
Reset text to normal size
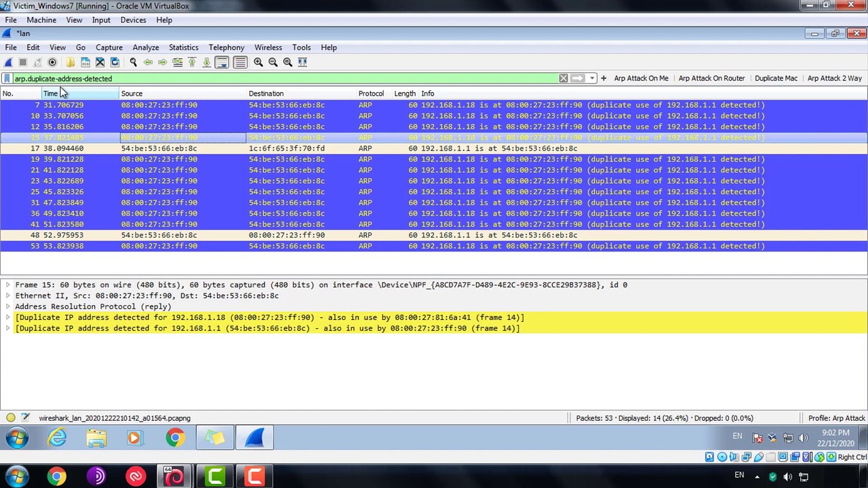tap(288, 62)
